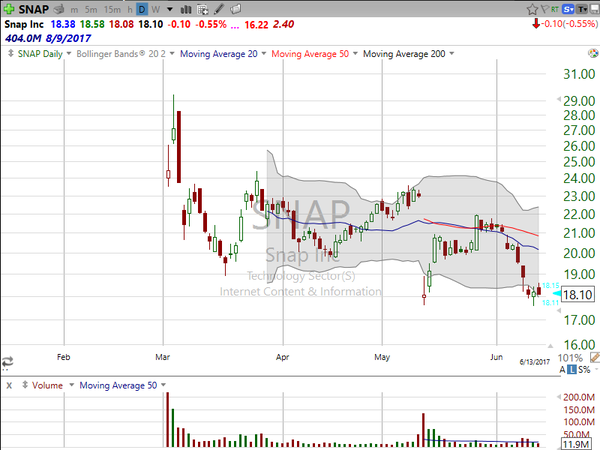Click the volume pane Moving Average 50 label
Viewport: 600px width, 450px height.
point(118,385)
